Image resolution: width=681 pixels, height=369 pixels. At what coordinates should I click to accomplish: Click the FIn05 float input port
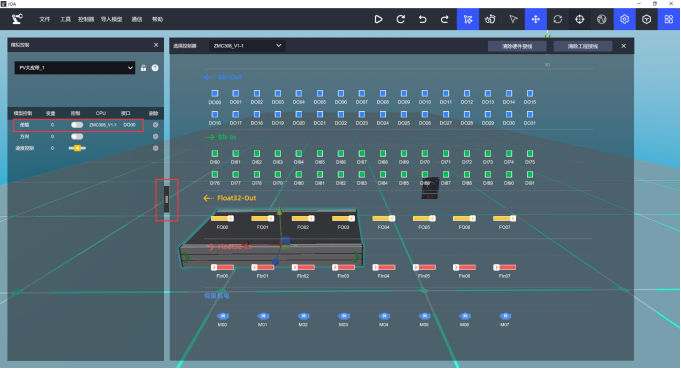point(424,267)
